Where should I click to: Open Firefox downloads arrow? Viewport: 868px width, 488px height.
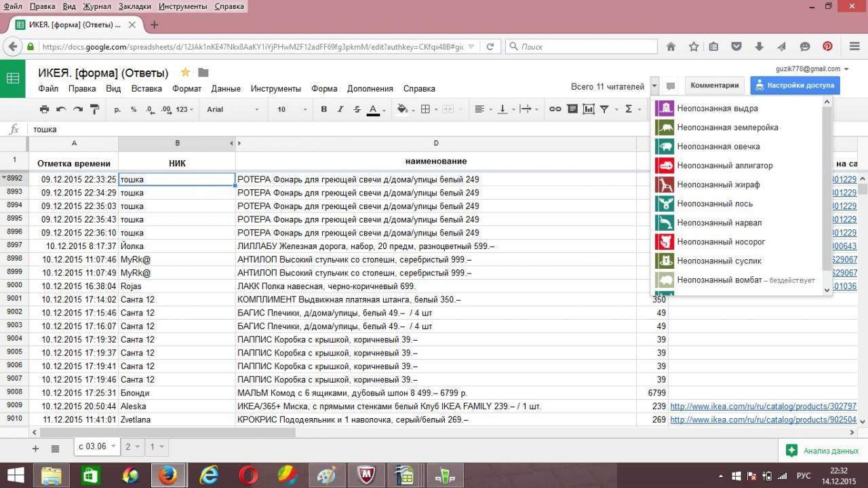[759, 47]
